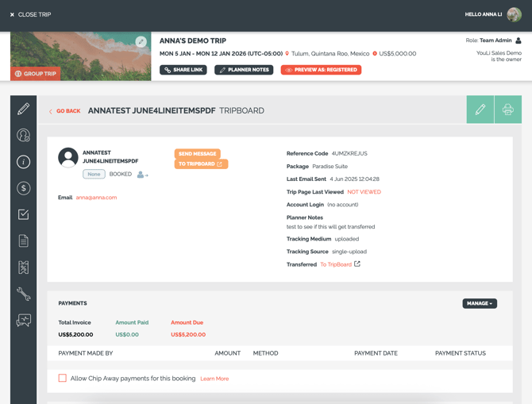Close the trip with Close Trip
The image size is (532, 404).
pos(30,14)
